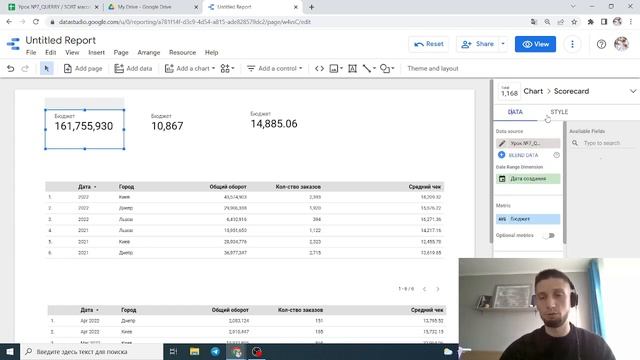Click the Бюджет metric chip
The image size is (640, 360).
click(x=528, y=219)
